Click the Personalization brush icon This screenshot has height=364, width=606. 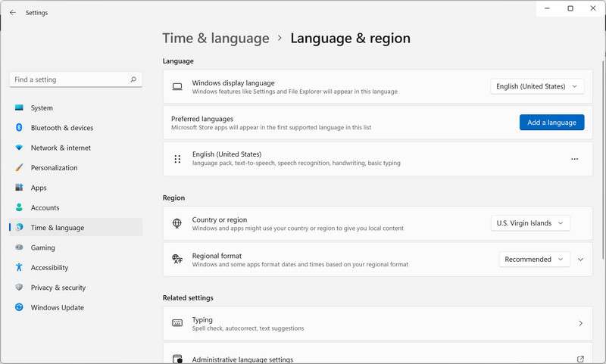[19, 168]
